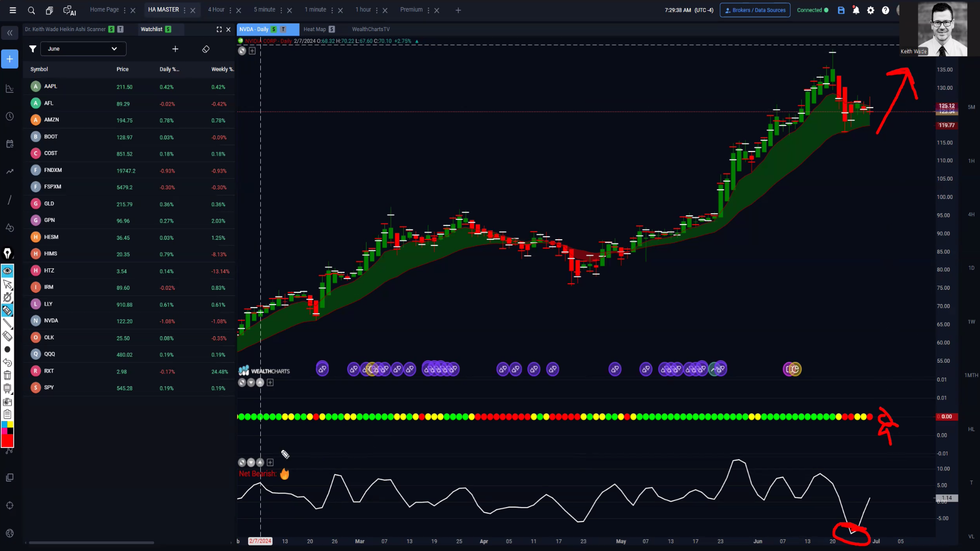The height and width of the screenshot is (551, 980).
Task: Toggle the green S link on Watchlist tab
Action: point(168,30)
